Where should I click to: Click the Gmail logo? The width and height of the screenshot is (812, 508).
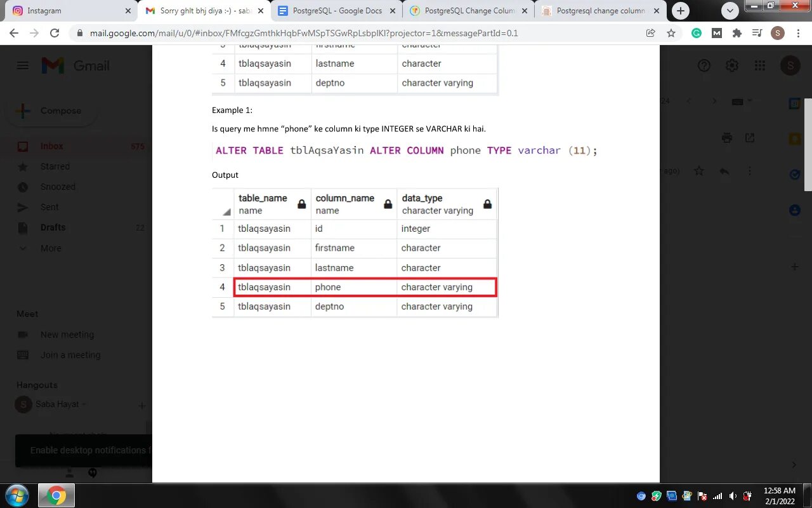click(75, 65)
